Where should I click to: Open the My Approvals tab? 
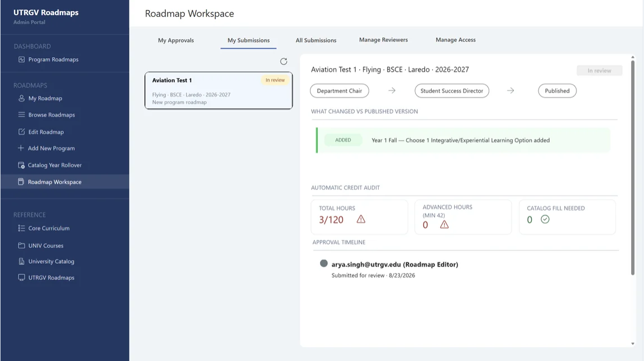pos(176,40)
